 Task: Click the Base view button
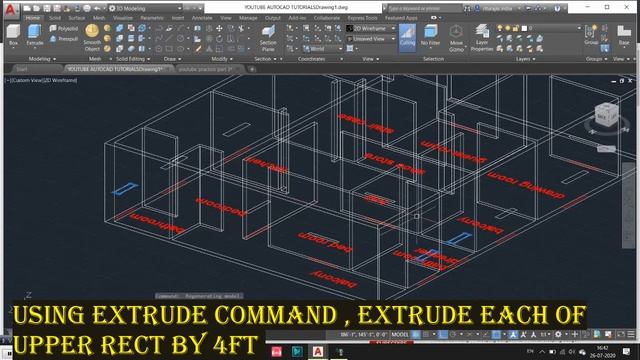[624, 35]
